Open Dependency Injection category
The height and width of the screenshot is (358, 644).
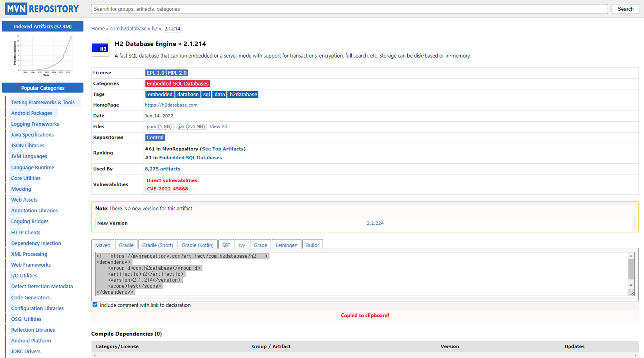pyautogui.click(x=36, y=243)
